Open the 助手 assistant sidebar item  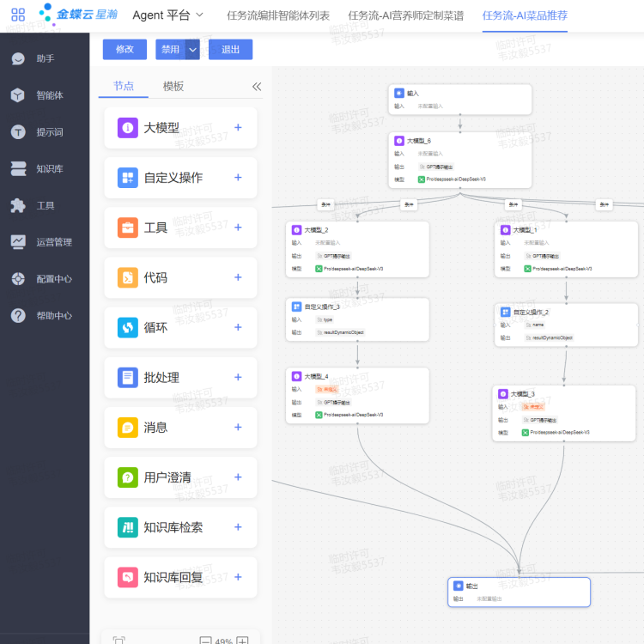[x=45, y=58]
